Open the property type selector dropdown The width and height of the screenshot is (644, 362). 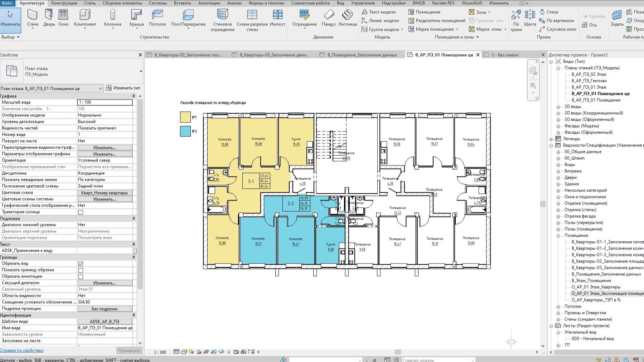click(141, 71)
